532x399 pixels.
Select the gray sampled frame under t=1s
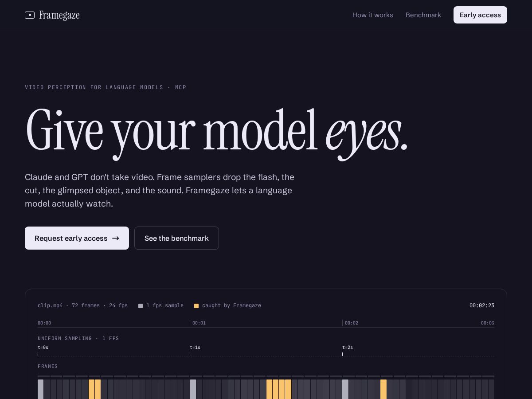click(193, 389)
